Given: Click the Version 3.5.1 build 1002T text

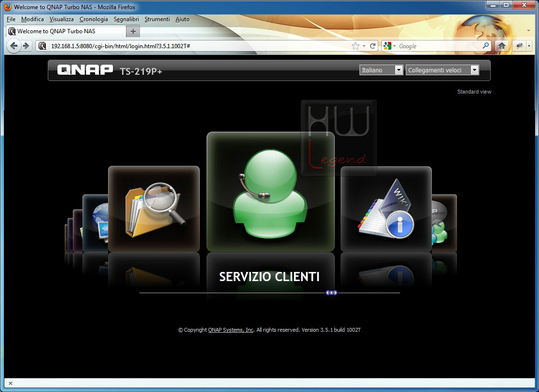Looking at the screenshot, I should tap(331, 330).
